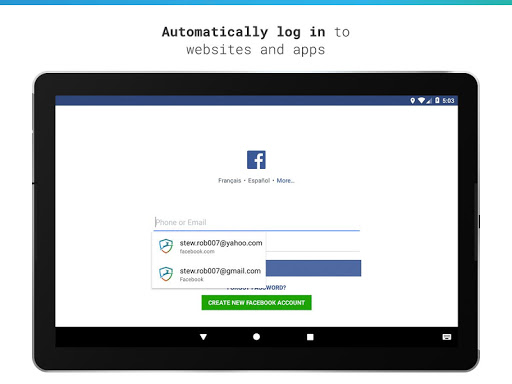Tap the blue log in button
The width and height of the screenshot is (512, 384).
[313, 268]
